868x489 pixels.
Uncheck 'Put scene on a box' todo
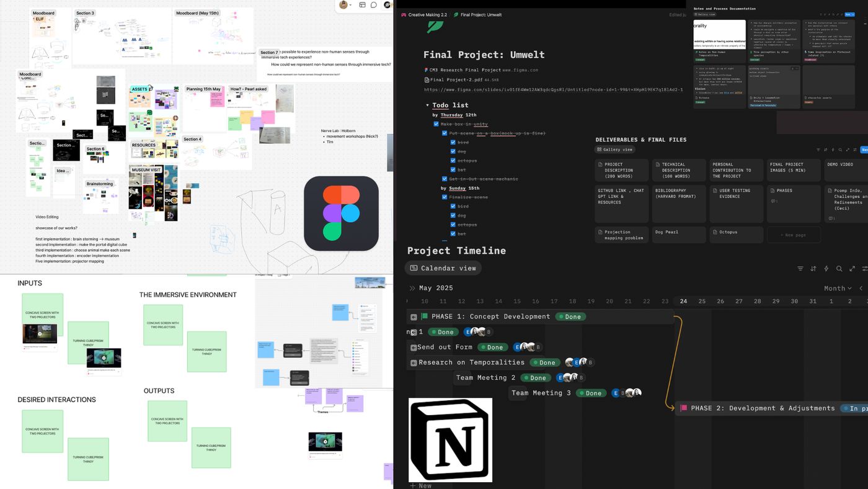tap(445, 133)
